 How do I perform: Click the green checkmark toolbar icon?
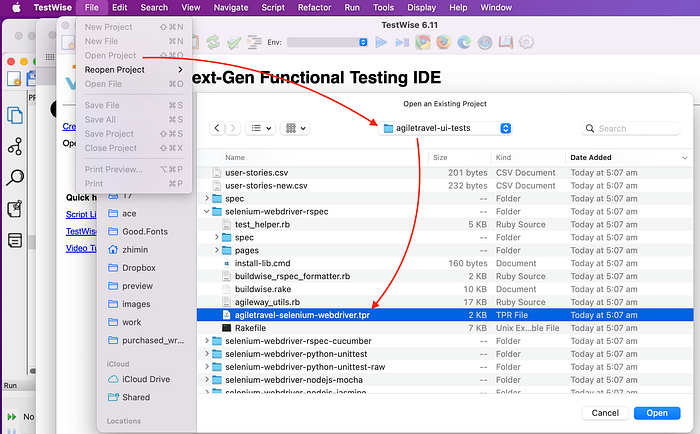click(x=234, y=42)
